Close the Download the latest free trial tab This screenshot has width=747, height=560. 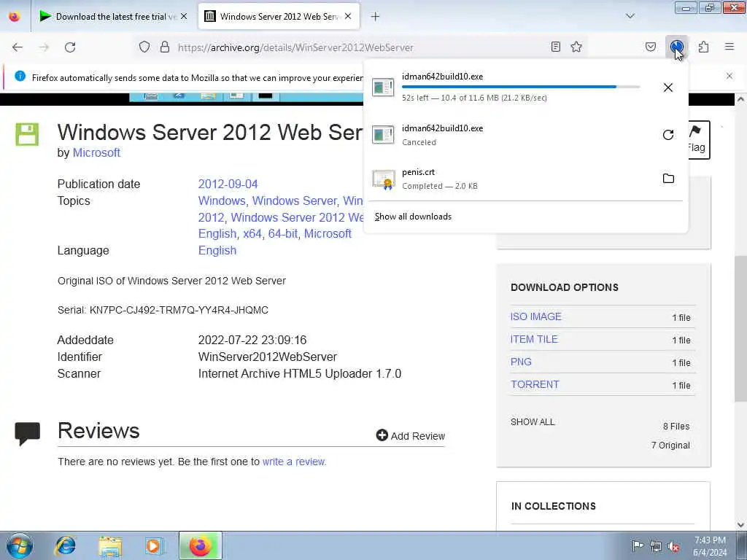(x=184, y=16)
